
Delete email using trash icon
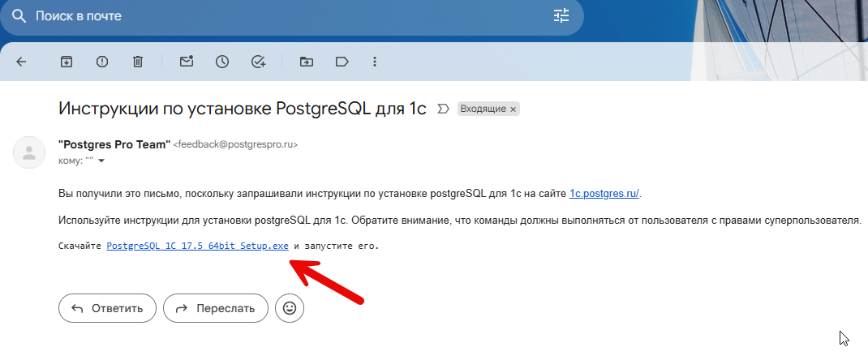click(x=138, y=62)
